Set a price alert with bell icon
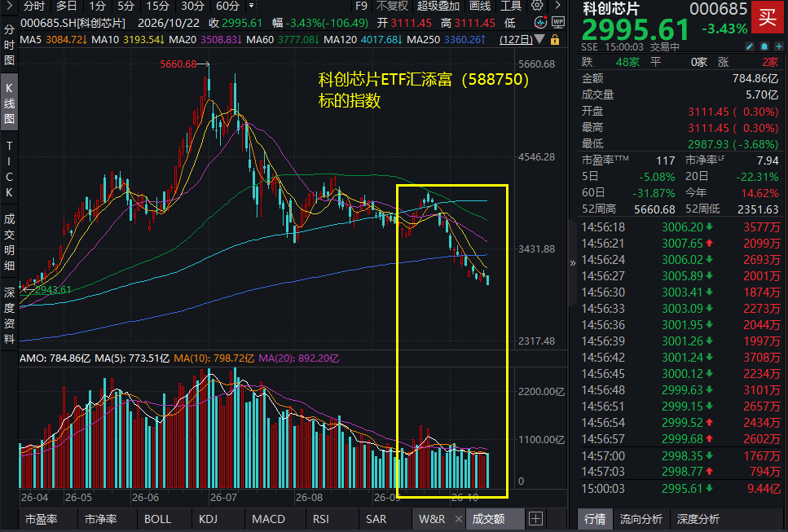This screenshot has width=788, height=532. 764,46
